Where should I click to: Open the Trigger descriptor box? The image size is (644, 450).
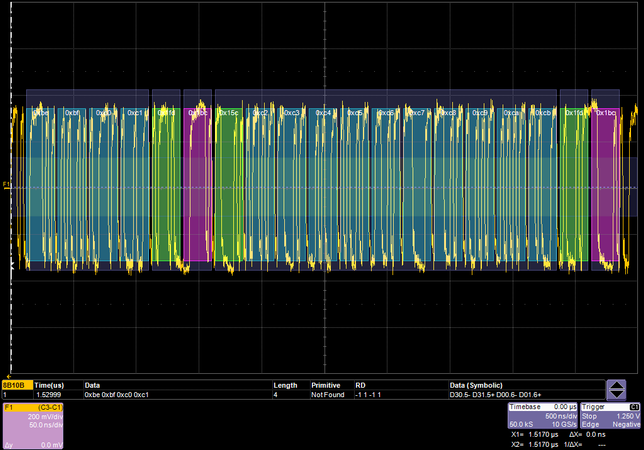(x=610, y=416)
